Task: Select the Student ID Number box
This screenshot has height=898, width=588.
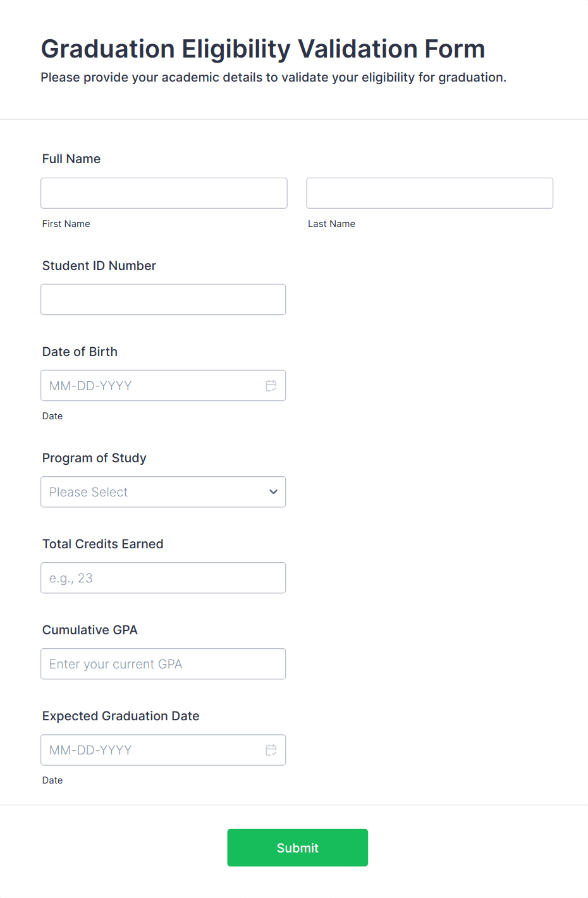Action: pyautogui.click(x=163, y=299)
